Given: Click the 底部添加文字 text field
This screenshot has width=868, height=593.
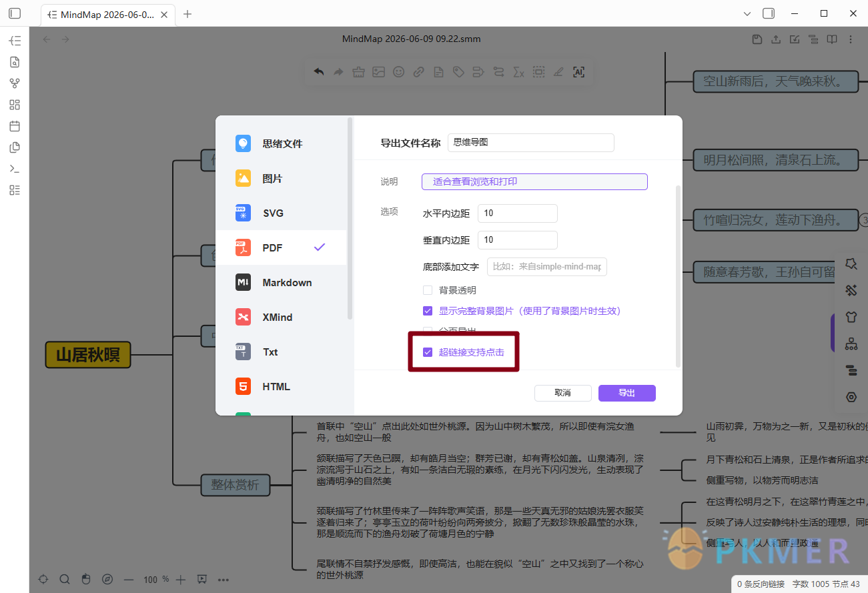Looking at the screenshot, I should pyautogui.click(x=546, y=267).
